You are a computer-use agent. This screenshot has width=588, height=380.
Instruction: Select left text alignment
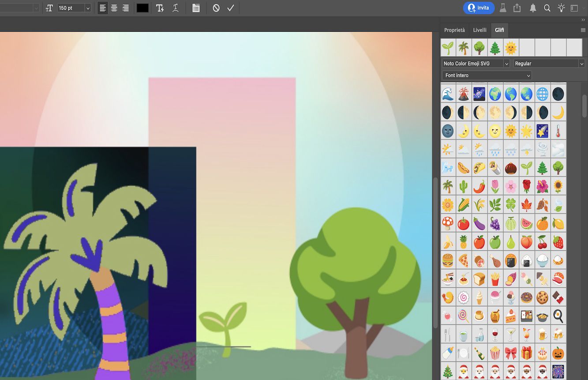click(x=102, y=8)
